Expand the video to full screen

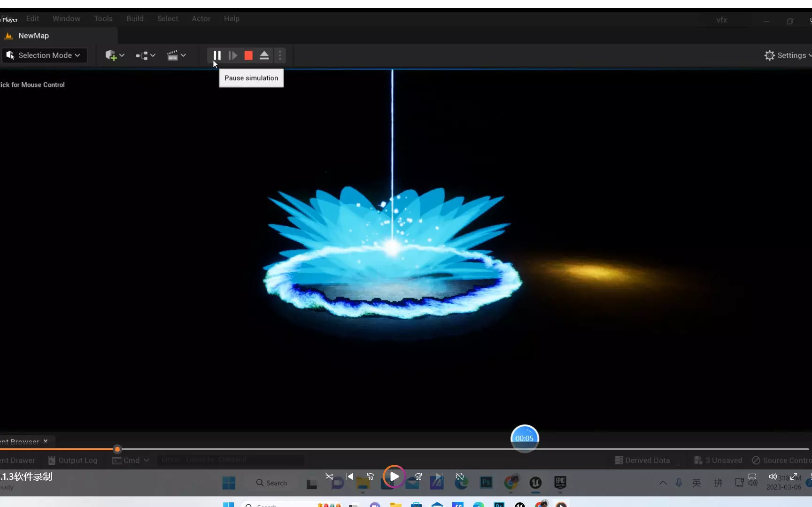click(x=794, y=476)
